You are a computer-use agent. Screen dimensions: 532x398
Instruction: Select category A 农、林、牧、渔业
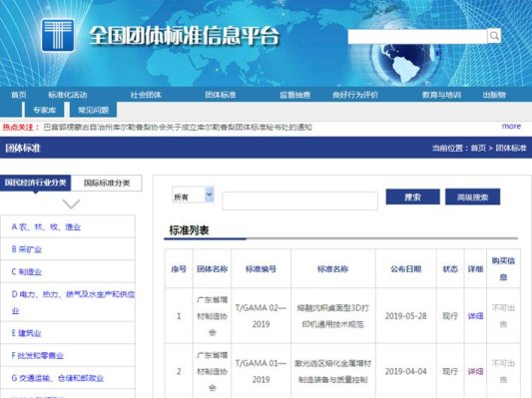pos(46,226)
